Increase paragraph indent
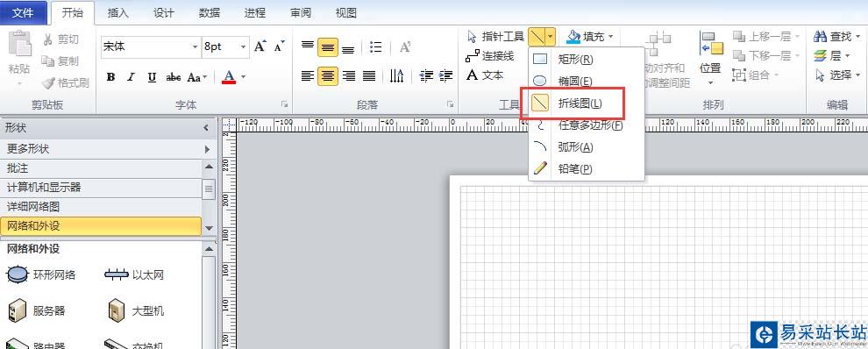The height and width of the screenshot is (349, 868). click(445, 75)
